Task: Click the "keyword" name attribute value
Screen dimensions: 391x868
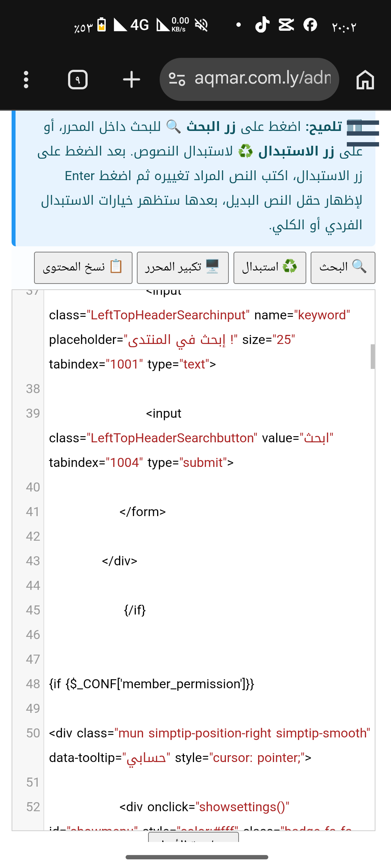Action: (322, 315)
